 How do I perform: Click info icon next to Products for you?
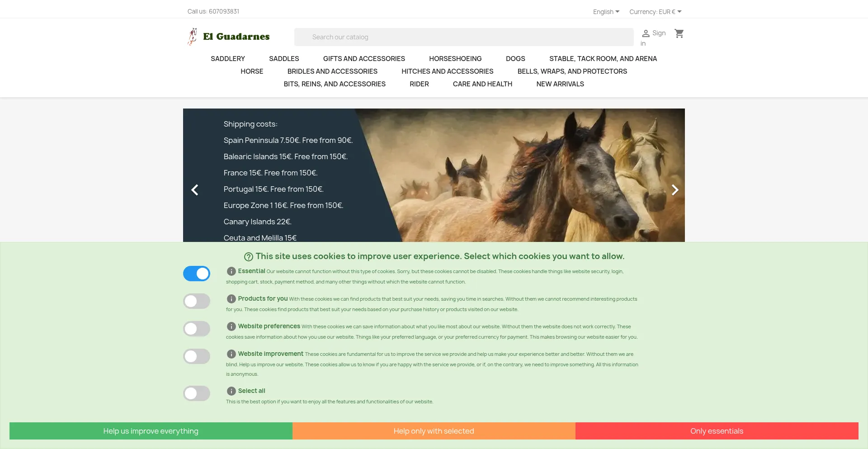click(231, 299)
